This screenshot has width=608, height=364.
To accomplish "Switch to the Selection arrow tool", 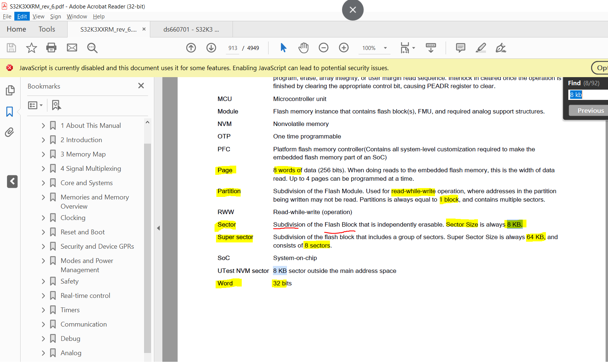I will coord(283,48).
